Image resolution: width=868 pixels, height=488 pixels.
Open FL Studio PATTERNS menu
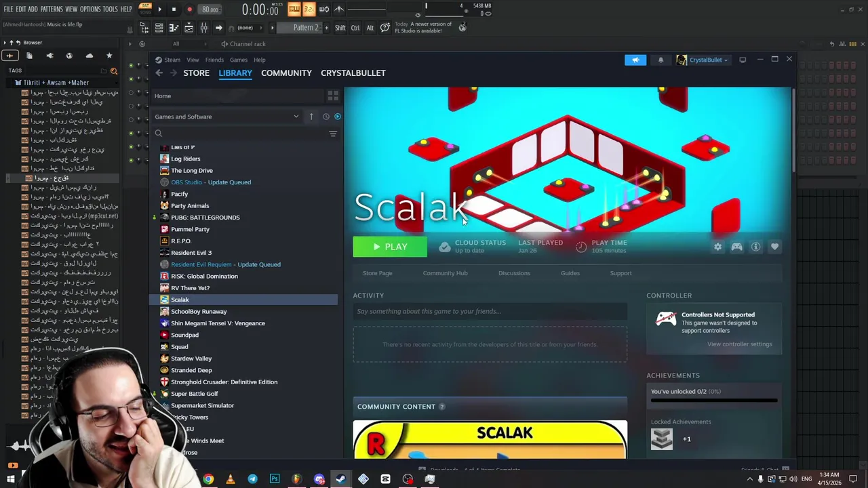tap(52, 9)
